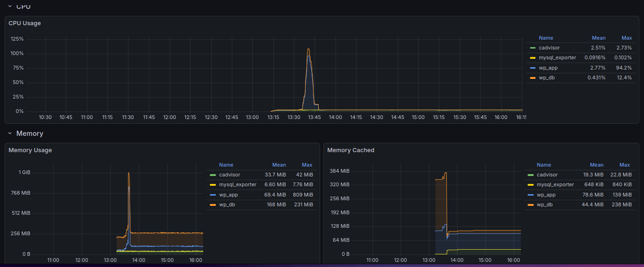Open the Memory Cached panel title menu
The height and width of the screenshot is (267, 644).
click(x=351, y=150)
